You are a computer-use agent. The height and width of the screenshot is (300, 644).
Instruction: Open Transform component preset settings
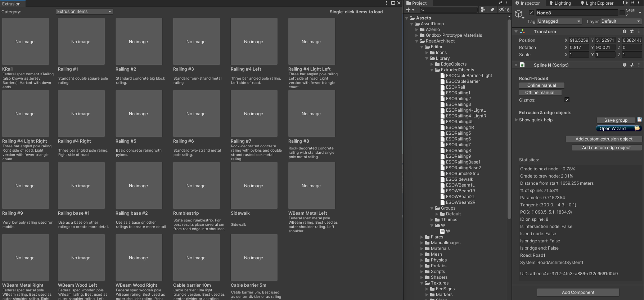point(632,32)
